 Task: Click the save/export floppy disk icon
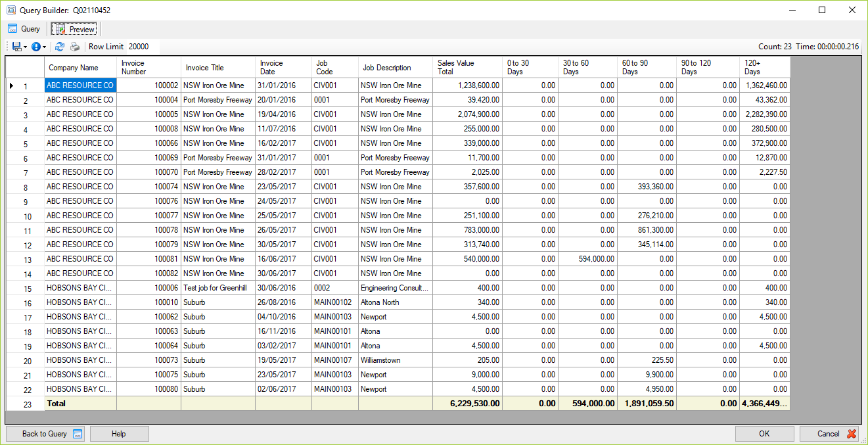pyautogui.click(x=16, y=46)
